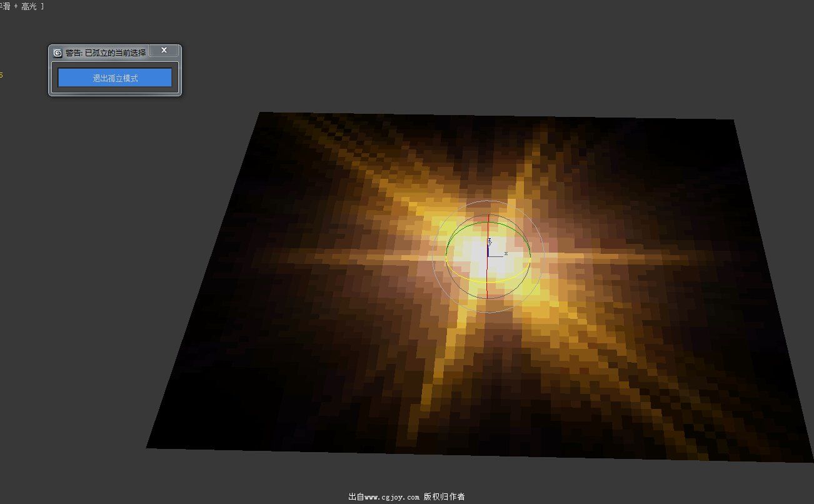Image resolution: width=814 pixels, height=504 pixels.
Task: Close the 警告: 已孤立的当前选择 dialog
Action: [164, 50]
